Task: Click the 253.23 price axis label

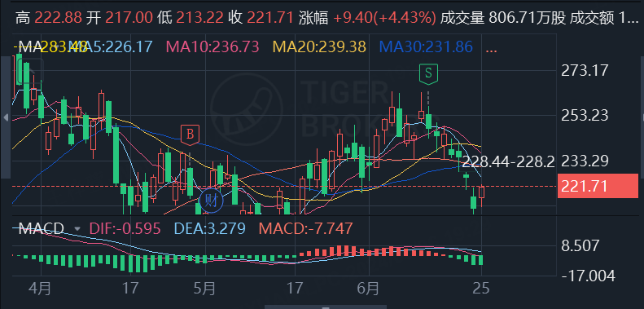Action: tap(585, 116)
